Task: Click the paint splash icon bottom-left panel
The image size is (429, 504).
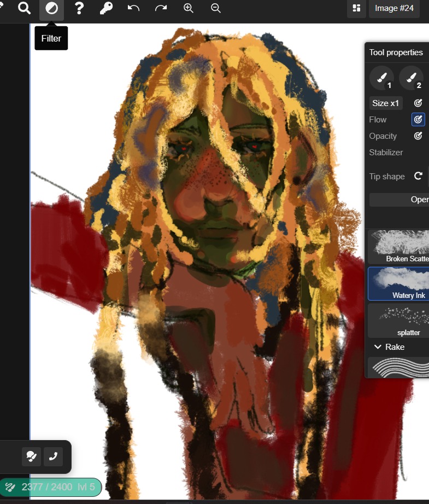Action: click(31, 456)
